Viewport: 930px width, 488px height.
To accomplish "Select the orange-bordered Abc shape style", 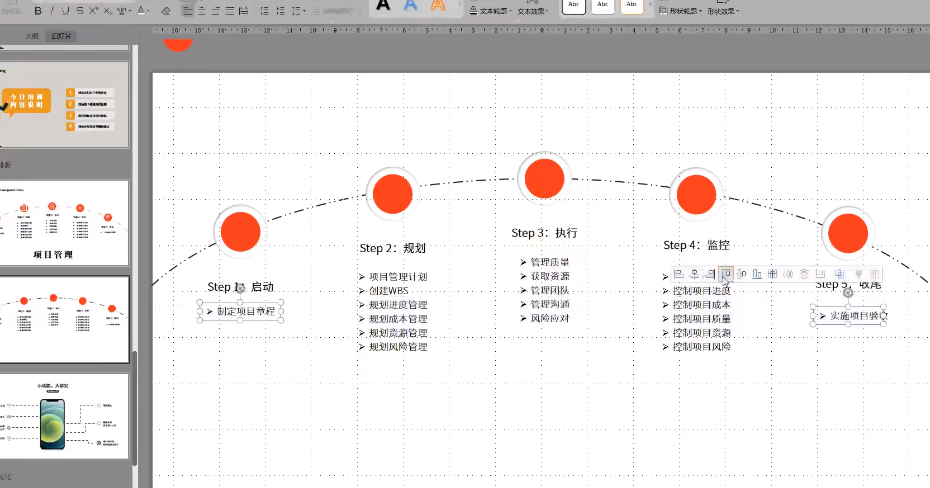I will (632, 6).
